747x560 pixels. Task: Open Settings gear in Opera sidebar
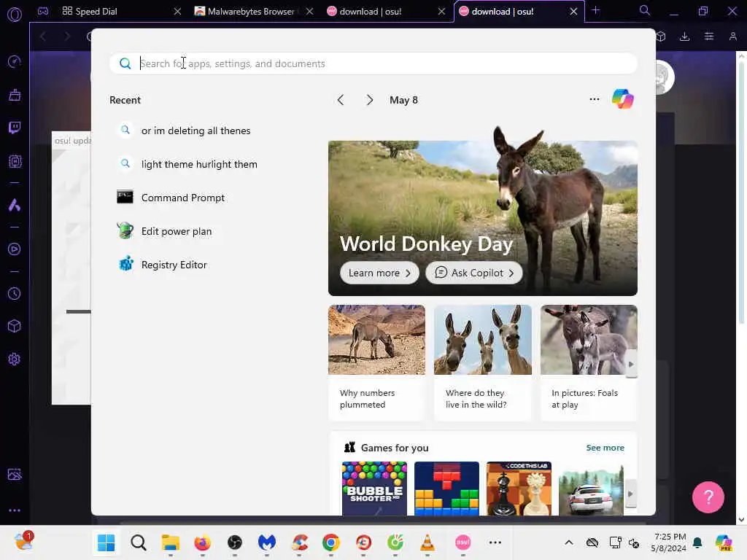tap(15, 359)
